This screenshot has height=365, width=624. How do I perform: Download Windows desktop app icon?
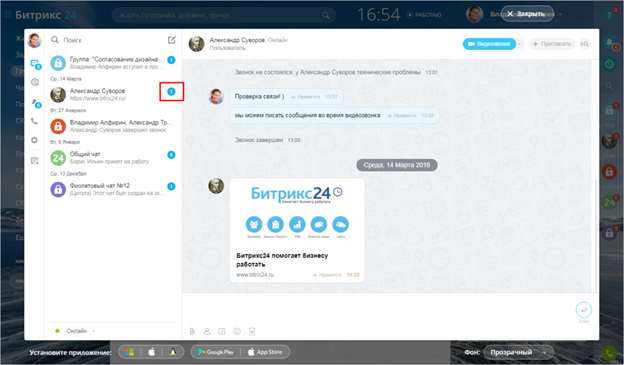click(130, 352)
